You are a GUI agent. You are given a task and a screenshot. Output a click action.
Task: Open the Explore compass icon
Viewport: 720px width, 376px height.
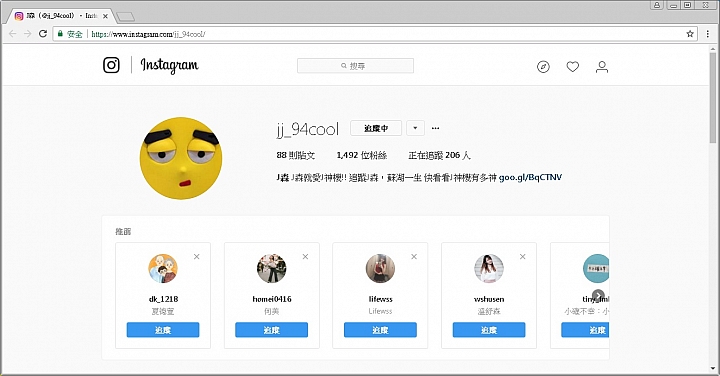tap(543, 67)
